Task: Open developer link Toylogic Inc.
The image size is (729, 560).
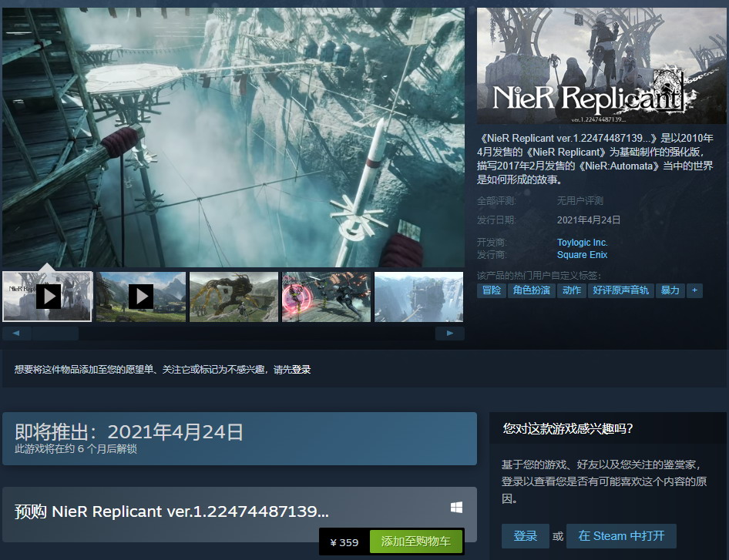Action: point(582,242)
